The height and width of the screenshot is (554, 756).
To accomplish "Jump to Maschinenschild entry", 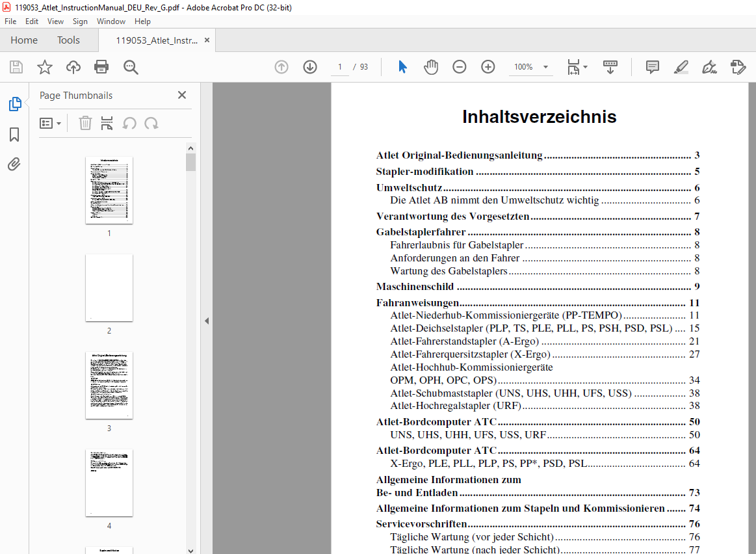I will [x=538, y=286].
